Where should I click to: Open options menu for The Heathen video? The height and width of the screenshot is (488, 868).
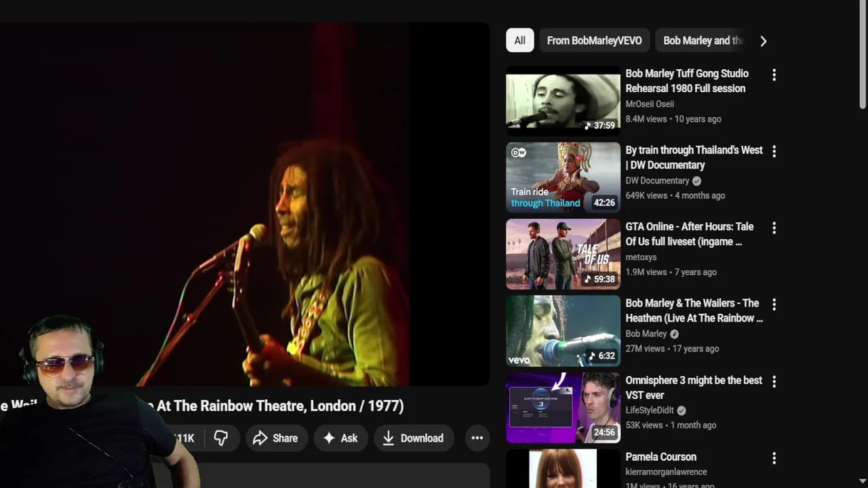774,304
